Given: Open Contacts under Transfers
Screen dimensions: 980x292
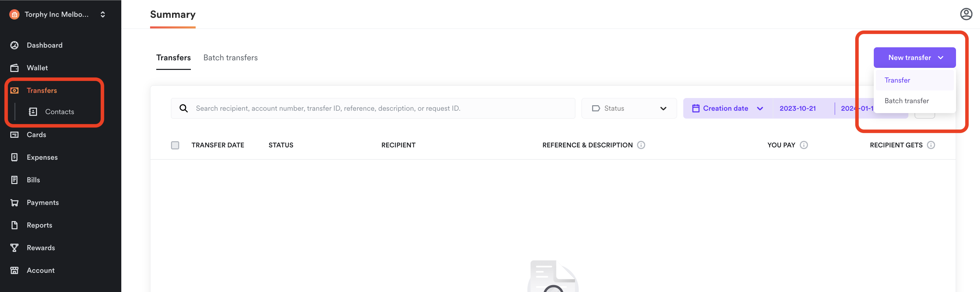Looking at the screenshot, I should point(59,112).
